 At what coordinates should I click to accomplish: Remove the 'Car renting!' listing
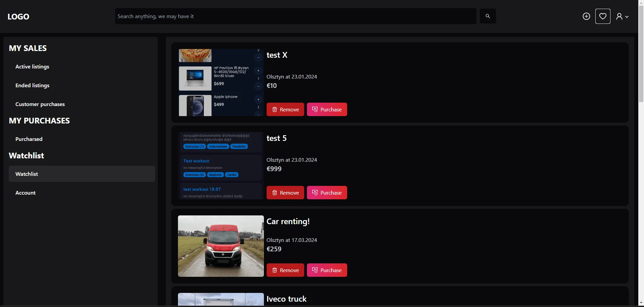tap(285, 270)
